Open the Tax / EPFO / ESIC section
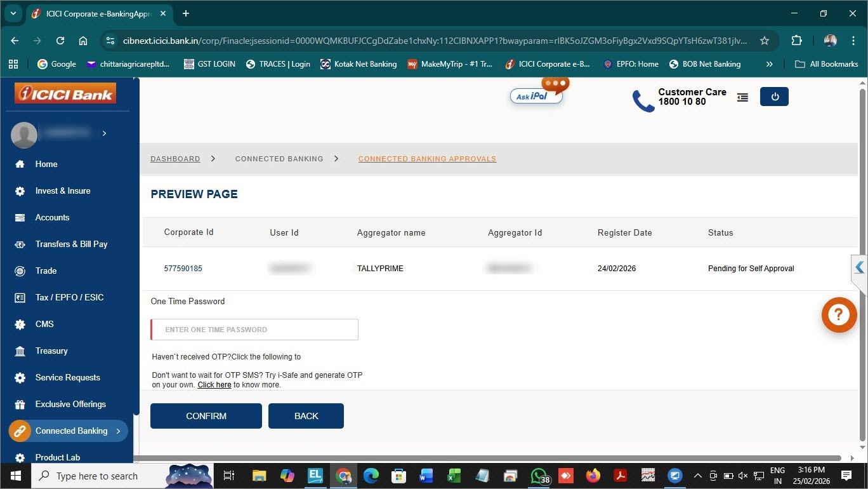Screen dimensions: 868x489 70,297
